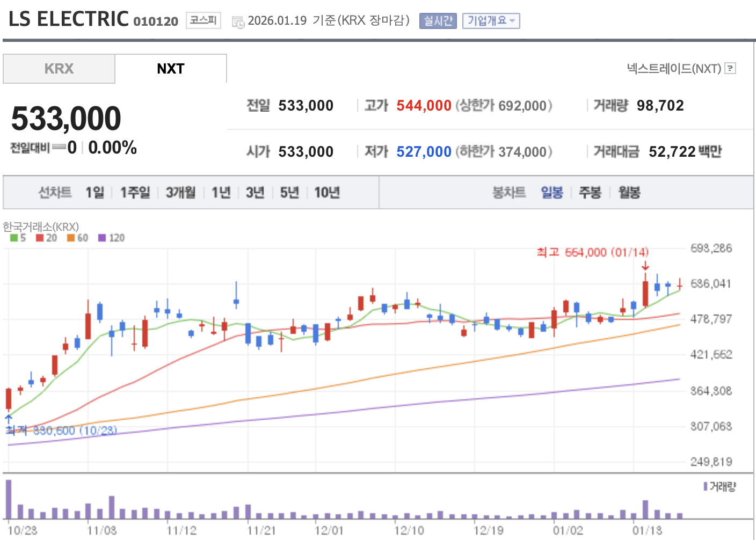
Task: Click the 478,797 price axis label
Action: pyautogui.click(x=711, y=319)
